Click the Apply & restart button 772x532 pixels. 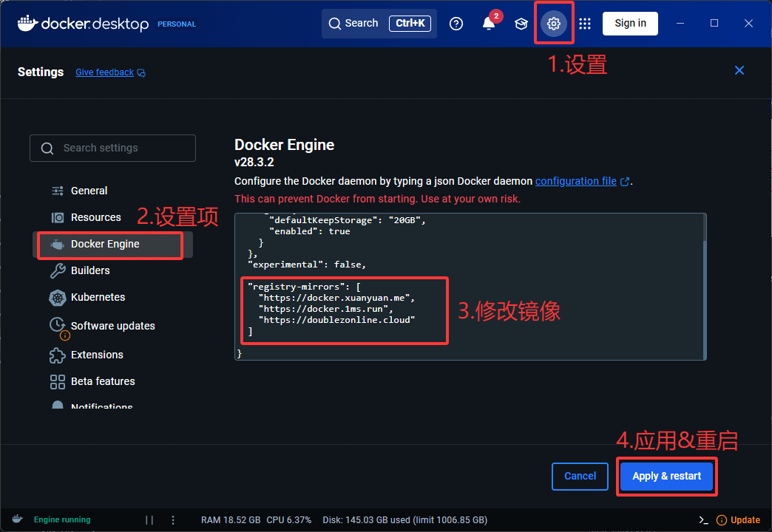[x=666, y=476]
